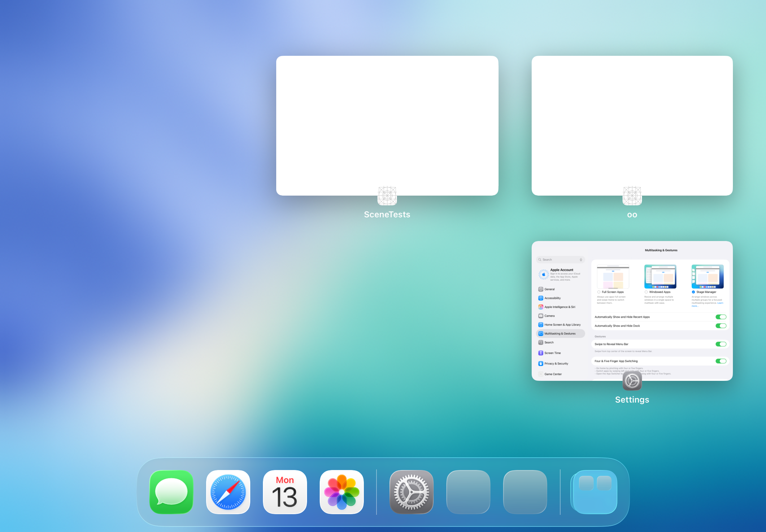Toggle Automatically Show and Hide Dock switch
Image resolution: width=766 pixels, height=532 pixels.
click(720, 326)
